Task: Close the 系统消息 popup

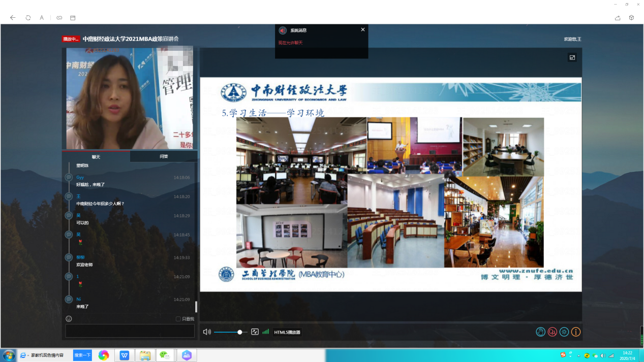Action: 363,29
